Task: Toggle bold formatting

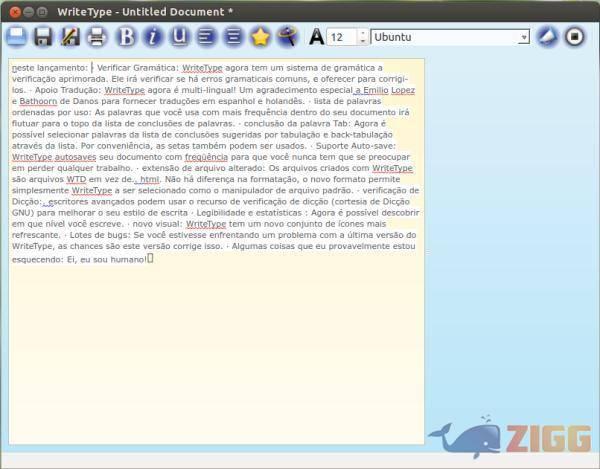Action: [126, 37]
